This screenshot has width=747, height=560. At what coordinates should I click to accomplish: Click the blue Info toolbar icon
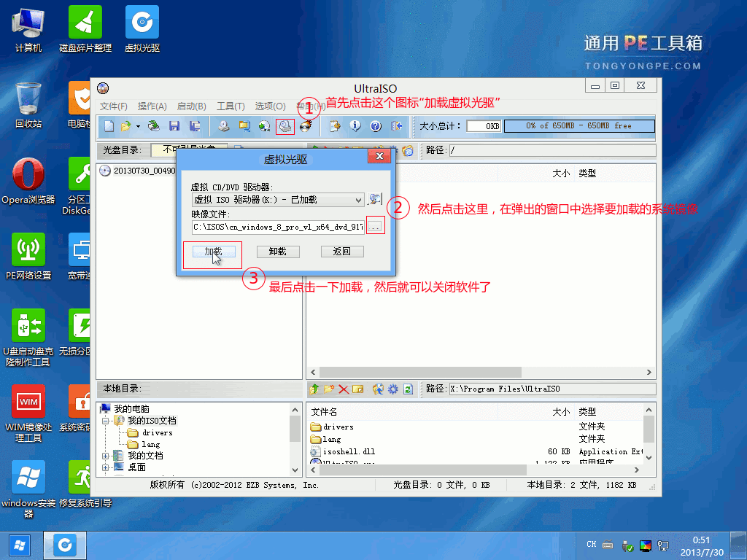coord(355,126)
